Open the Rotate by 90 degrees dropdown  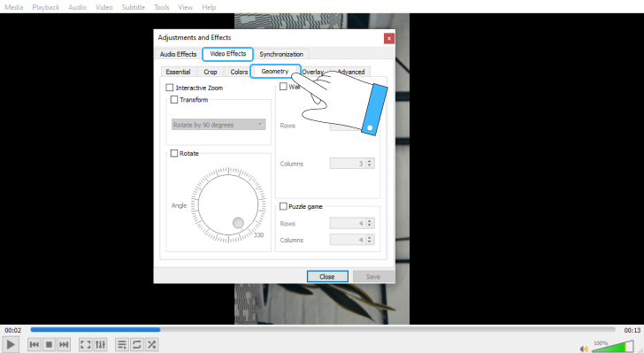pos(218,125)
